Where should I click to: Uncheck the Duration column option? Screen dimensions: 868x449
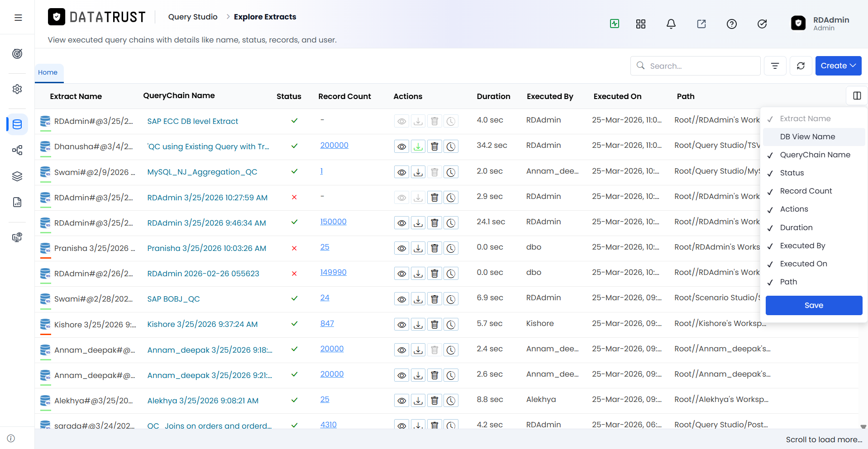814,227
